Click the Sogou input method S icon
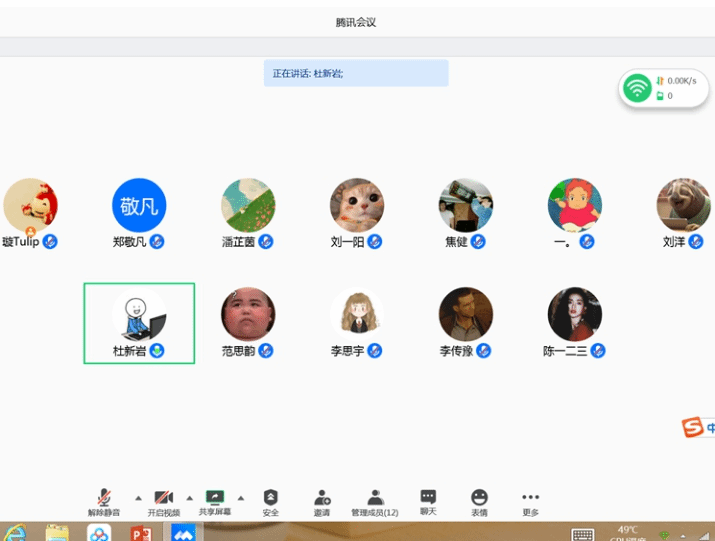This screenshot has height=541, width=715. pyautogui.click(x=692, y=428)
